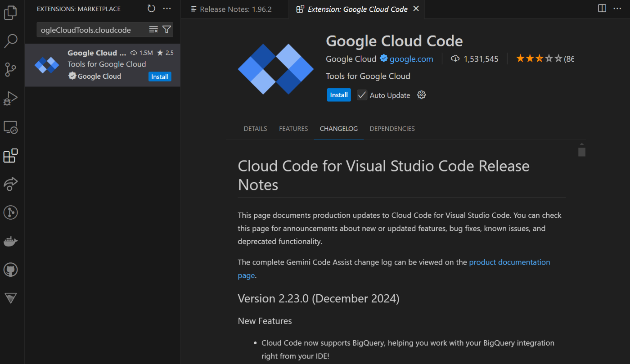The width and height of the screenshot is (630, 364).
Task: Switch to the DEPENDENCIES tab
Action: pyautogui.click(x=392, y=128)
